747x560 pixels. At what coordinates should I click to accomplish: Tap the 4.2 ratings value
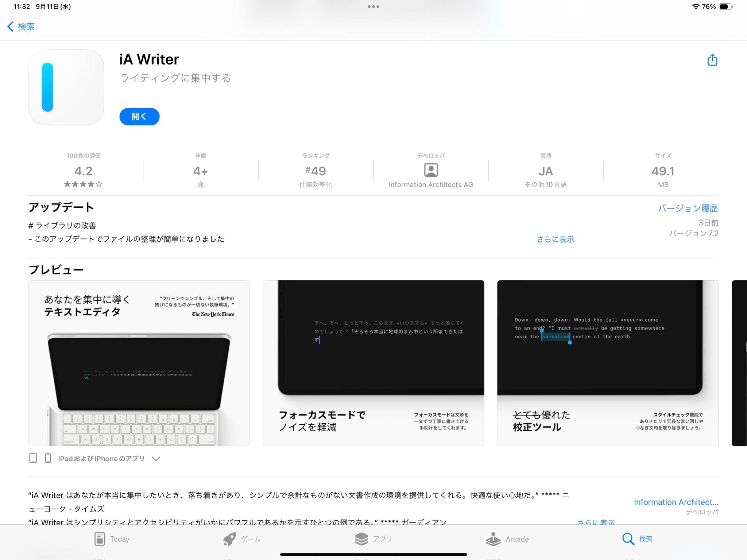pos(83,171)
